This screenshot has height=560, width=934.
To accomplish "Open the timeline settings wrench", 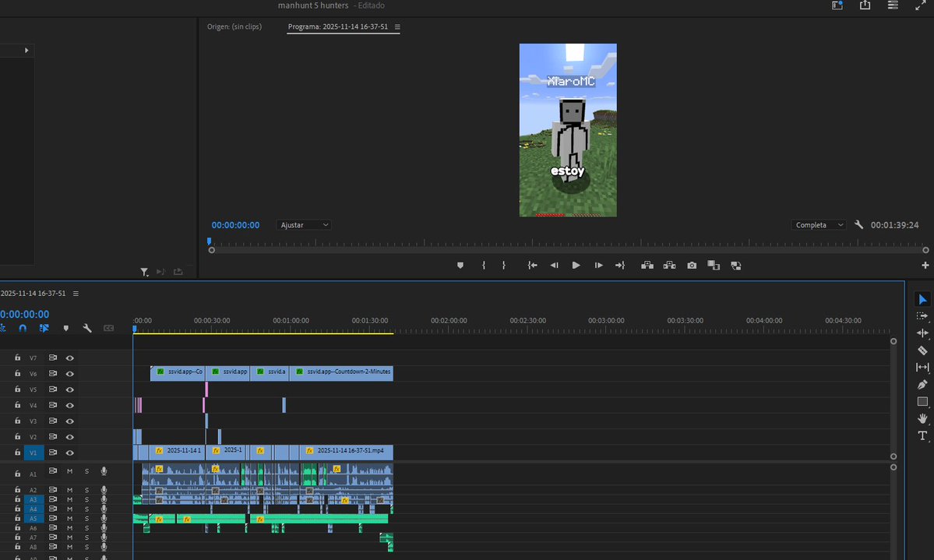I will 86,329.
